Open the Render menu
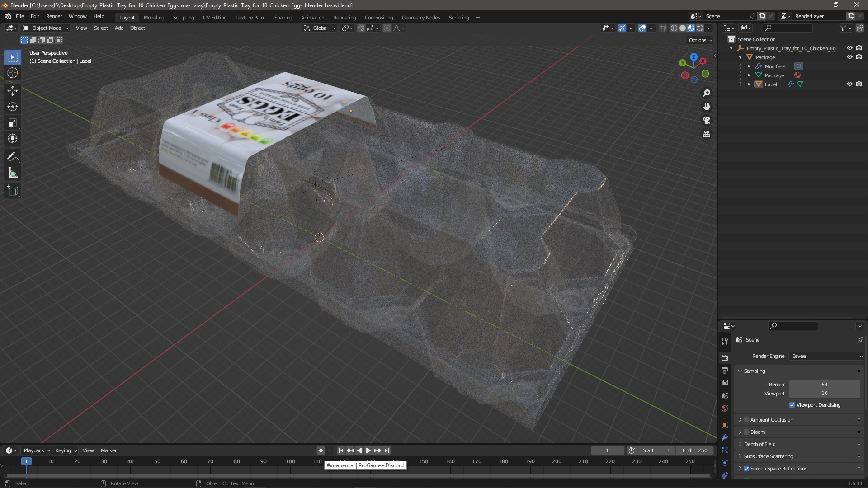The width and height of the screenshot is (868, 488). point(54,16)
